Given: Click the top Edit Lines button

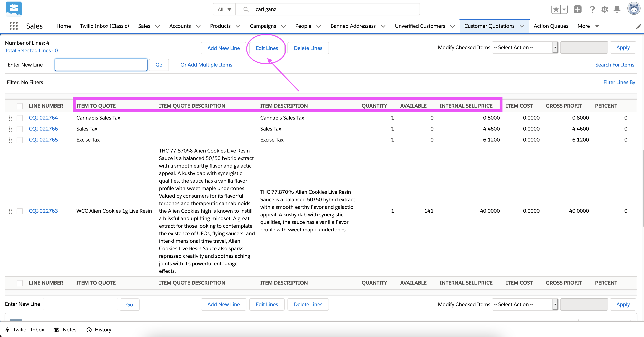Looking at the screenshot, I should tap(267, 48).
